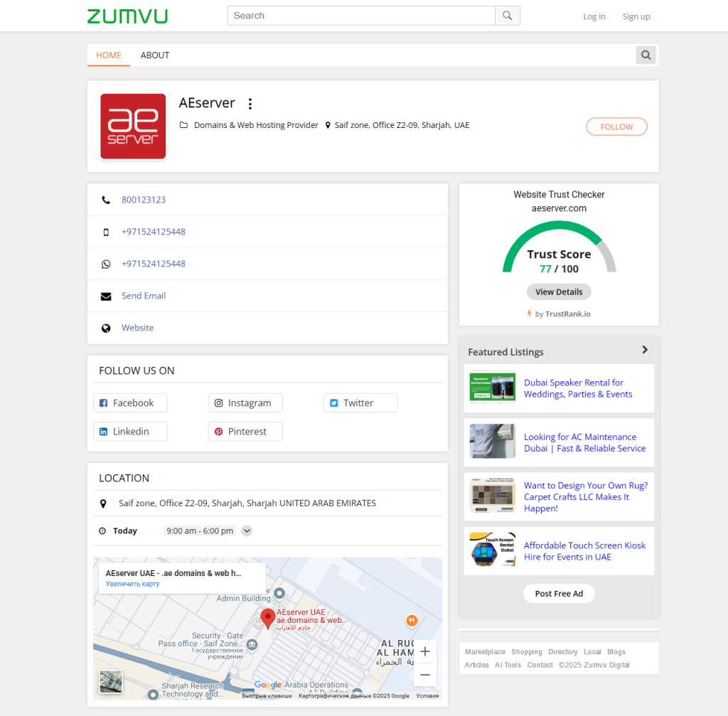The height and width of the screenshot is (716, 728).
Task: Open the Pinterest social link
Action: [245, 432]
